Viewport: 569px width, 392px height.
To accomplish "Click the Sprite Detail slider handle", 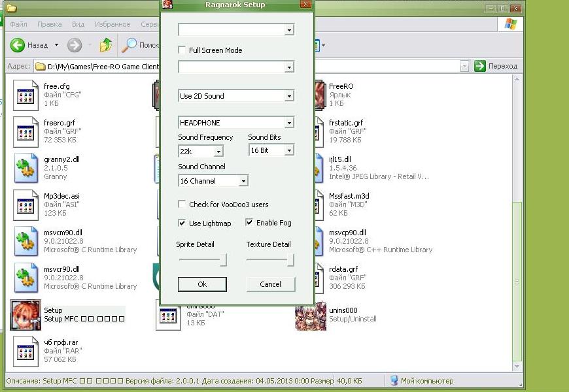I will [224, 259].
